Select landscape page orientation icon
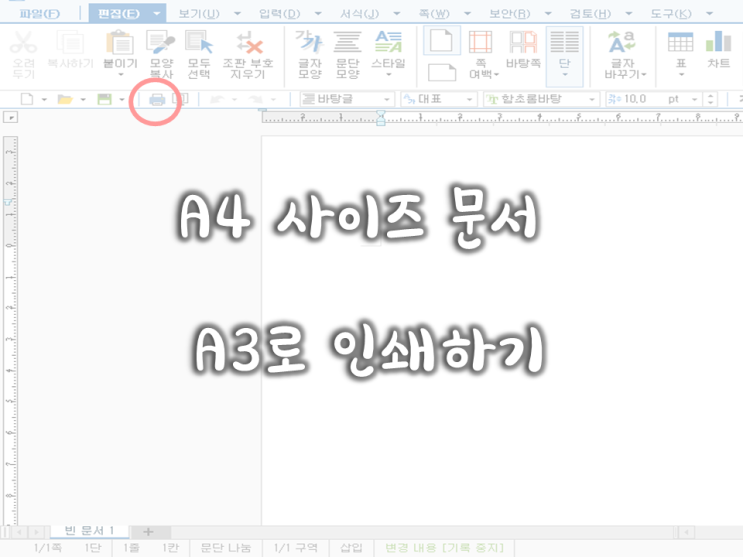The height and width of the screenshot is (557, 743). click(442, 73)
